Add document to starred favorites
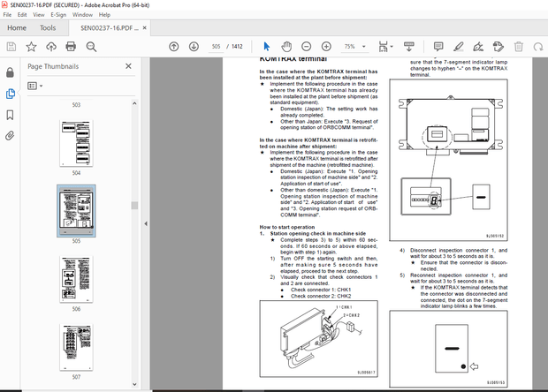This screenshot has height=392, width=548. click(31, 47)
